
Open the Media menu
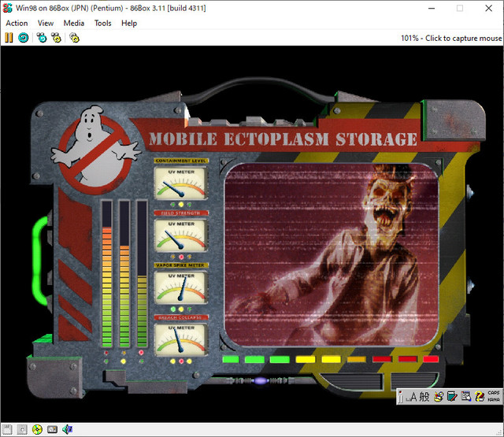click(73, 23)
